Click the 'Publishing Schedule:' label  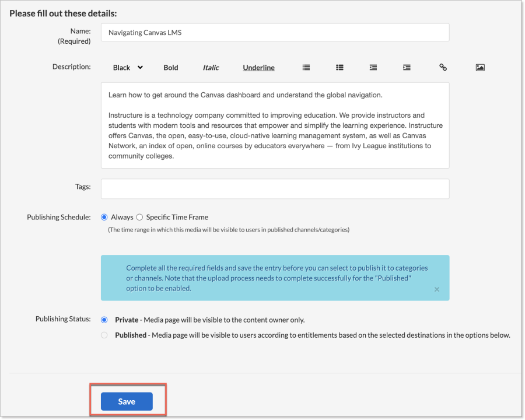point(59,218)
